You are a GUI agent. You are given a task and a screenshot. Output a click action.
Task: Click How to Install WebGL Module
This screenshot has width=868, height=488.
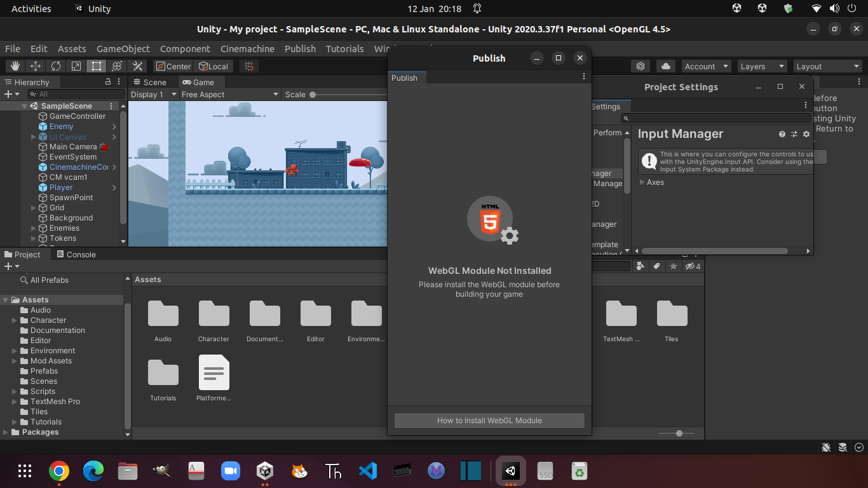point(489,420)
